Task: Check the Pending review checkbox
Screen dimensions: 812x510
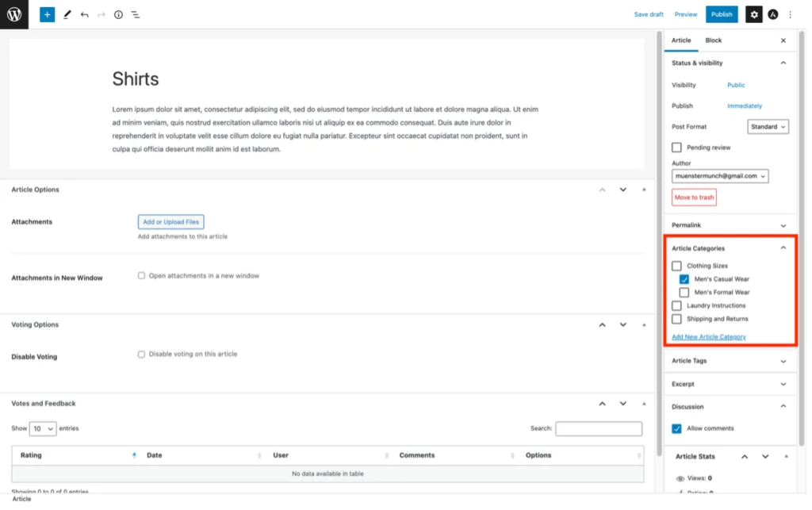Action: 677,148
